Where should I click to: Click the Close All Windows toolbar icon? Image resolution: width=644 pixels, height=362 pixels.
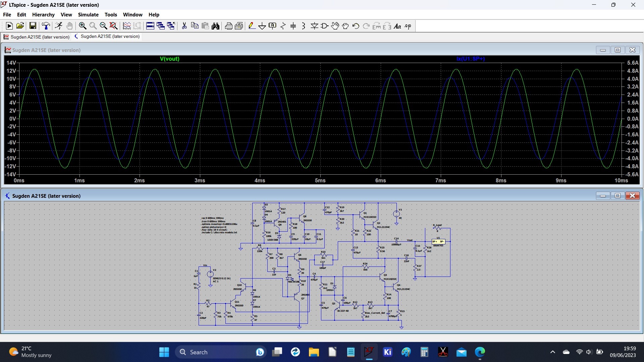(171, 26)
